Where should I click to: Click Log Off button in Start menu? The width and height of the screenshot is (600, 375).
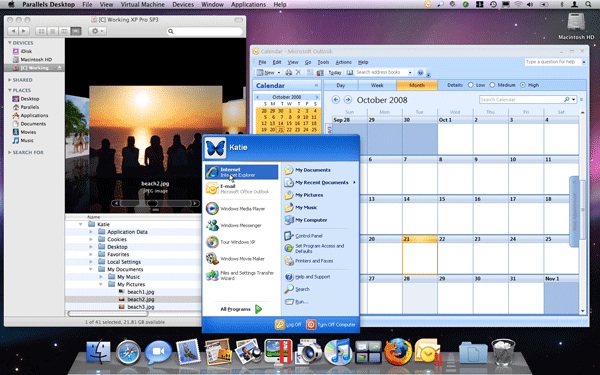pos(288,324)
